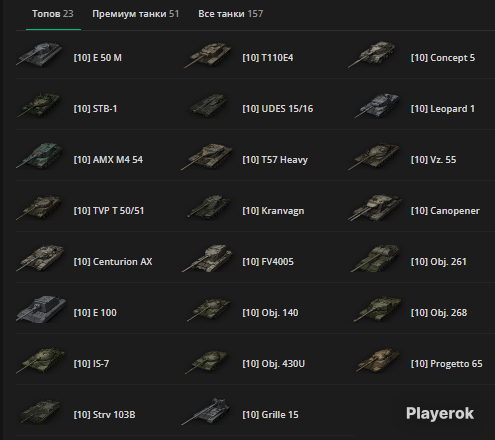Click the E 50 M tank icon
495x440 pixels.
(x=39, y=54)
